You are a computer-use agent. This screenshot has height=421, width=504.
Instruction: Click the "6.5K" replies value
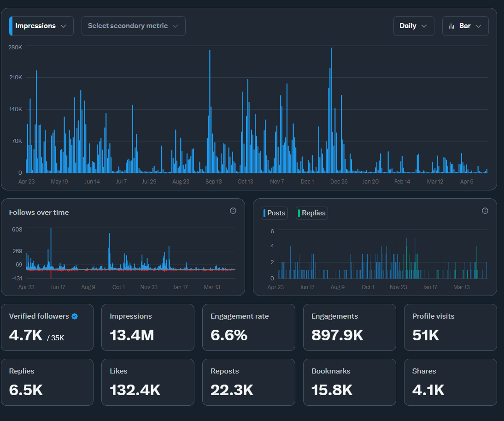coord(26,390)
